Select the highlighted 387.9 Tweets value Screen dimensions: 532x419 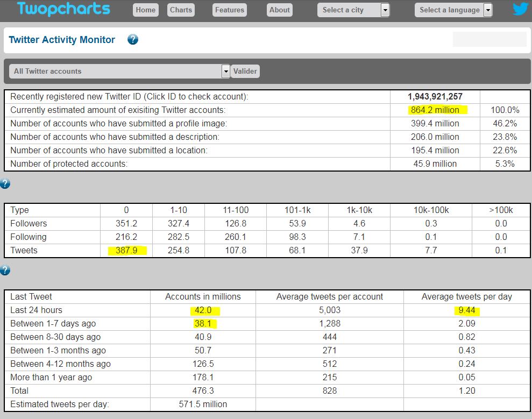click(126, 251)
